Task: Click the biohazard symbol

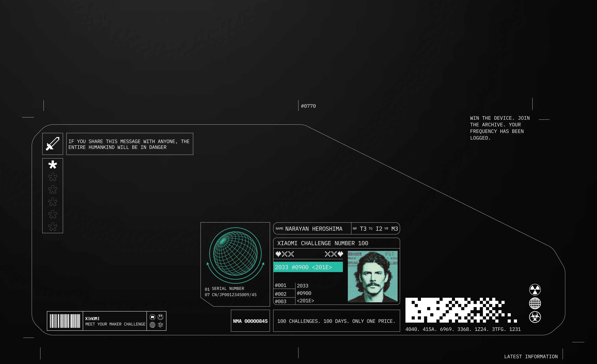Action: coord(535,317)
